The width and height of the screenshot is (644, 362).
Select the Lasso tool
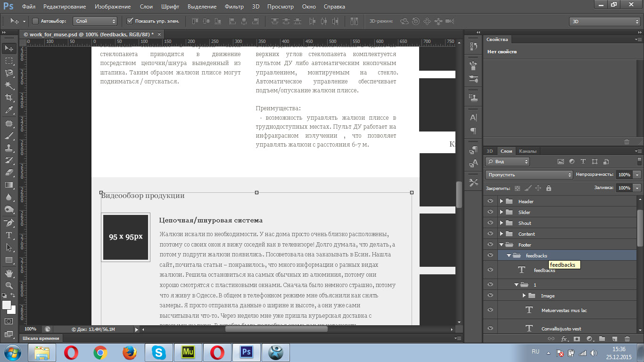tap(9, 73)
